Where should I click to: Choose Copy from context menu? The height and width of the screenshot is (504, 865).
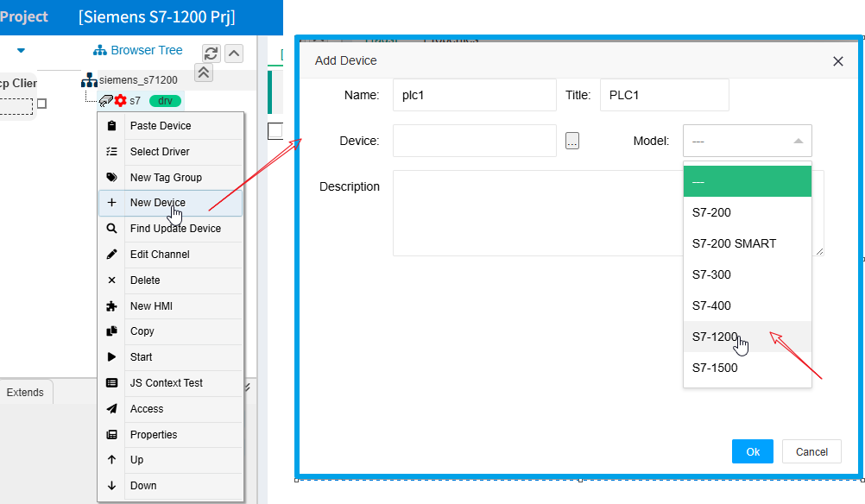[171, 331]
